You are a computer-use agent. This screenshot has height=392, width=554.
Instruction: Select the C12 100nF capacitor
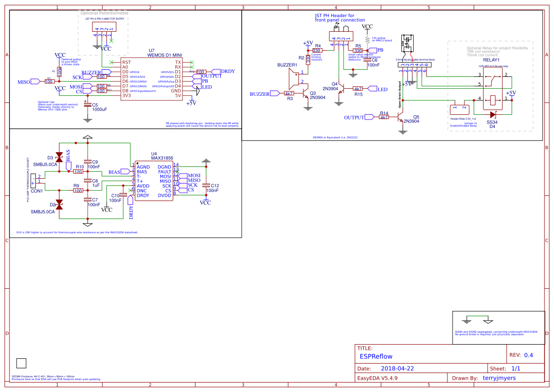pos(206,185)
